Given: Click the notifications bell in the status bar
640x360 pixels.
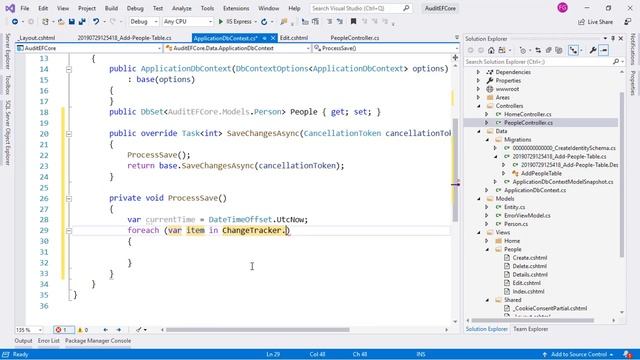Looking at the screenshot, I should pos(628,354).
